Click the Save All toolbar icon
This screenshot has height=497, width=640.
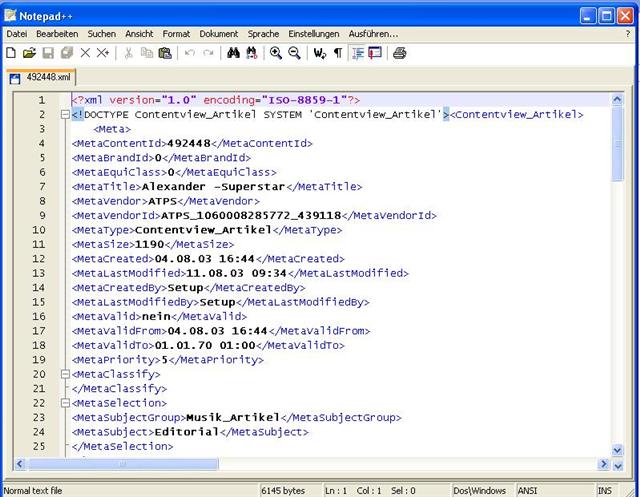tap(67, 53)
